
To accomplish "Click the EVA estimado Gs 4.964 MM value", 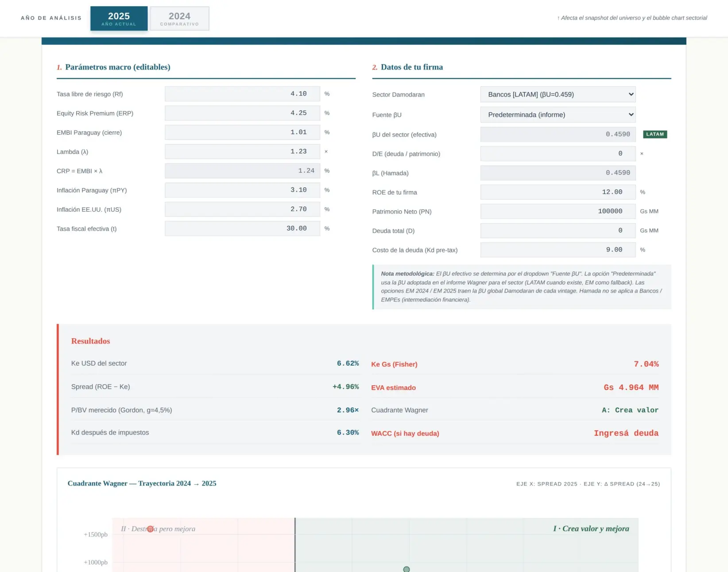I will [631, 387].
